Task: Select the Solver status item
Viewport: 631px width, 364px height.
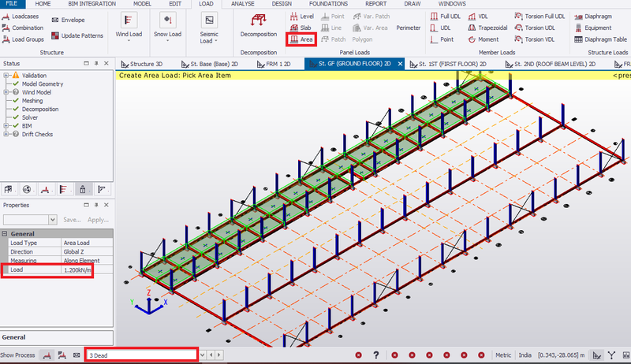Action: point(30,117)
